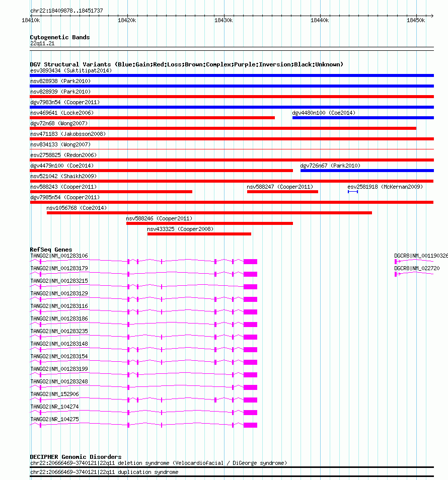Screen dimensions: 448x480
Task: Click TANGO2|NM_001283148 label
Action: pyautogui.click(x=59, y=344)
